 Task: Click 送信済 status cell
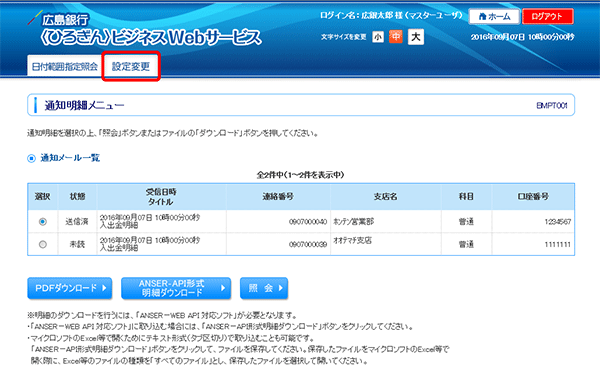coord(77,222)
